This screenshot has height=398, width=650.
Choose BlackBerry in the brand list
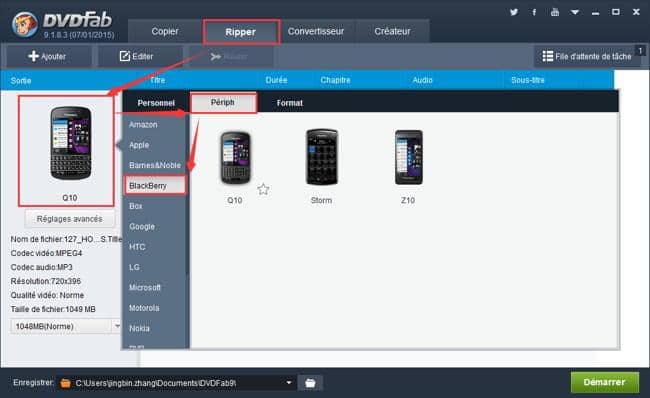coord(155,185)
